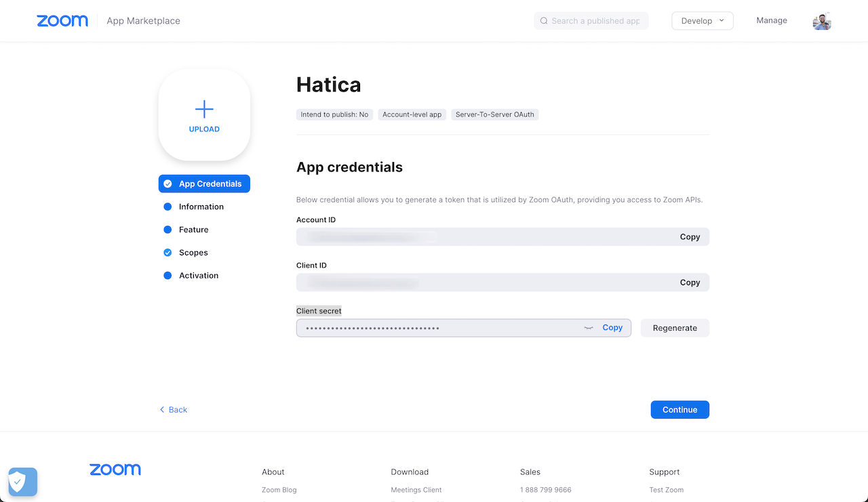
Task: Click the App Credentials checkmark icon
Action: point(167,184)
